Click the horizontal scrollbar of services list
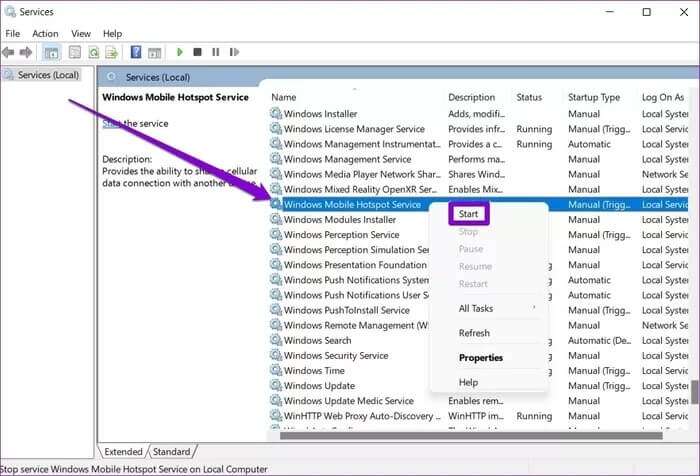This screenshot has width=700, height=476. pos(471,435)
